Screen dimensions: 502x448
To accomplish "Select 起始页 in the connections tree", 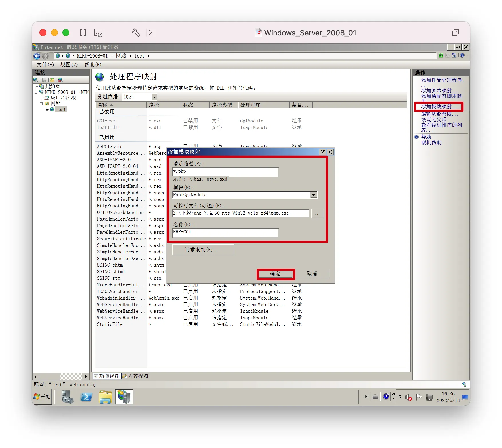I will tap(52, 86).
